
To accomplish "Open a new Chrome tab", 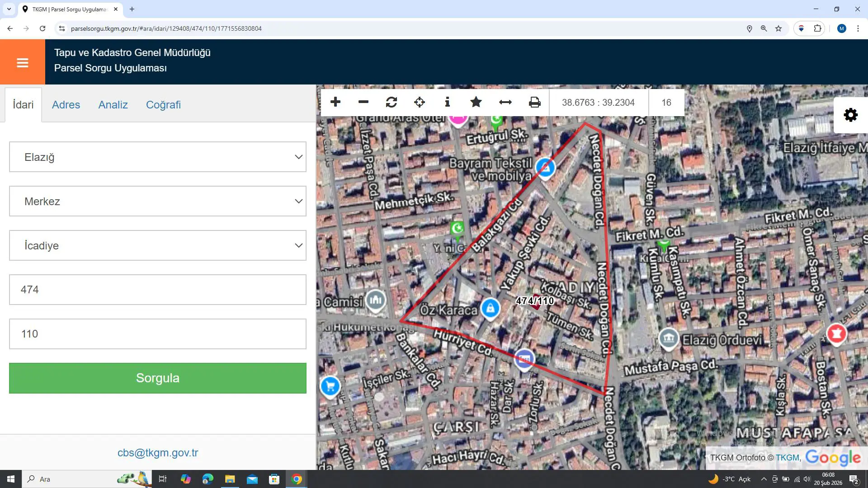I will point(132,9).
